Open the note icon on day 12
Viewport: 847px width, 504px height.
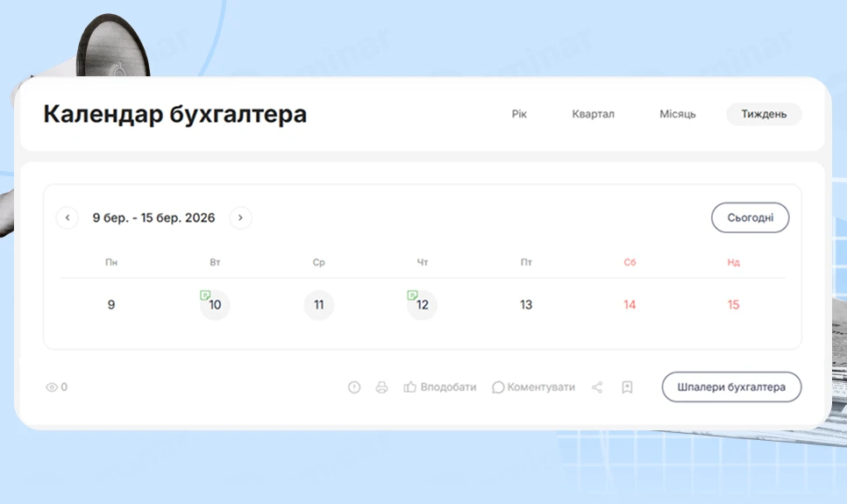point(412,295)
